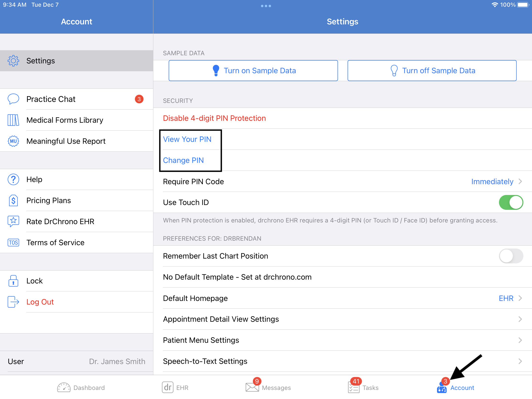Tap View Your PIN
Viewport: 532px width, 399px height.
pos(187,139)
